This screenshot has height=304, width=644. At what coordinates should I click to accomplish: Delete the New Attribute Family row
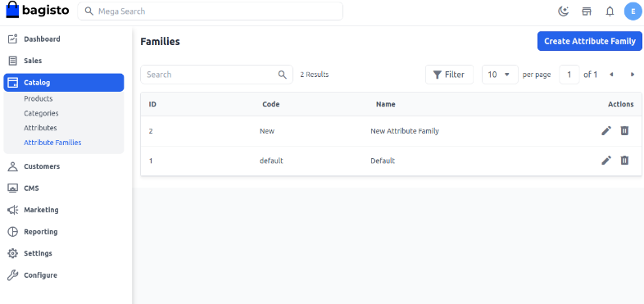624,131
